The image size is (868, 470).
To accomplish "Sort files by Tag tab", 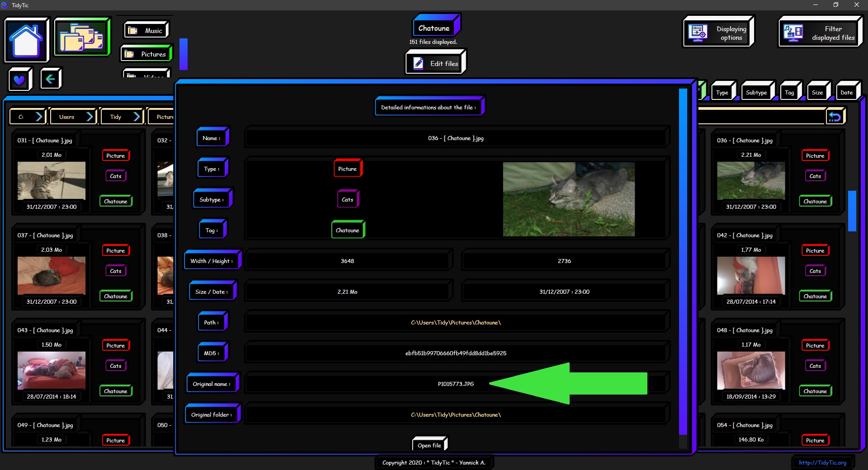I will (790, 92).
